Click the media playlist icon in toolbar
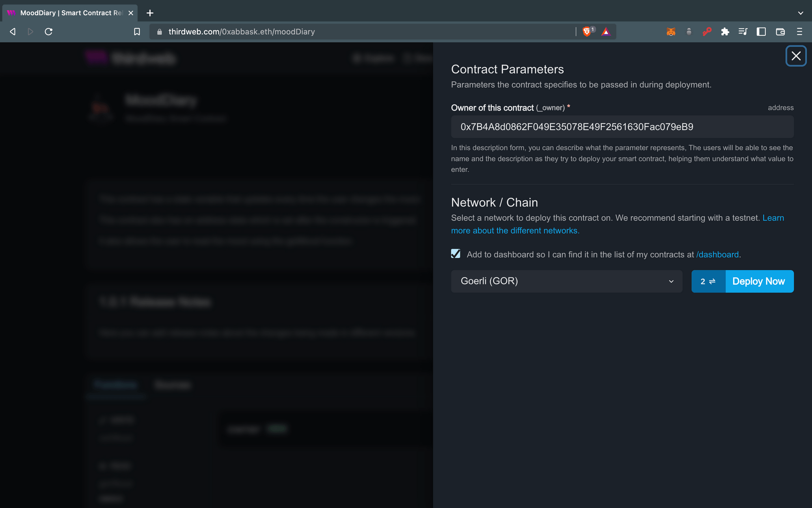Screen dimensions: 812x508 coord(743,32)
